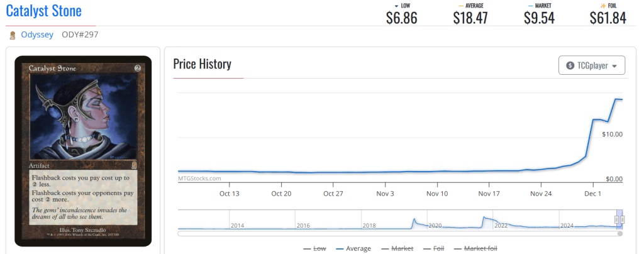Toggle the Average series in the legend
Image resolution: width=644 pixels, height=254 pixels.
point(353,248)
